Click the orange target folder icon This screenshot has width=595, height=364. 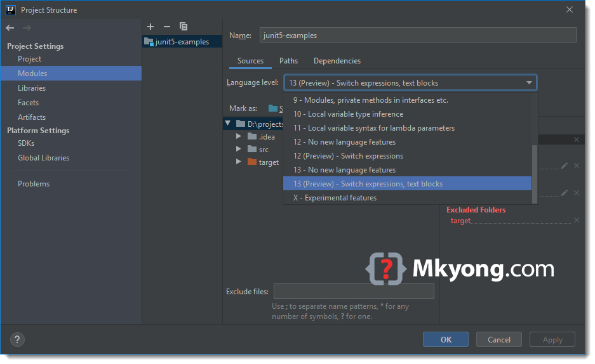[252, 162]
